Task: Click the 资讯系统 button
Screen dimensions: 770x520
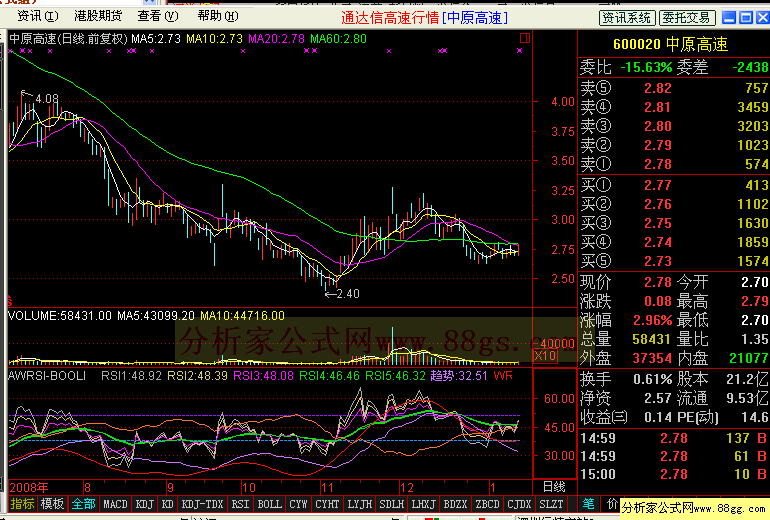Action: tap(627, 18)
